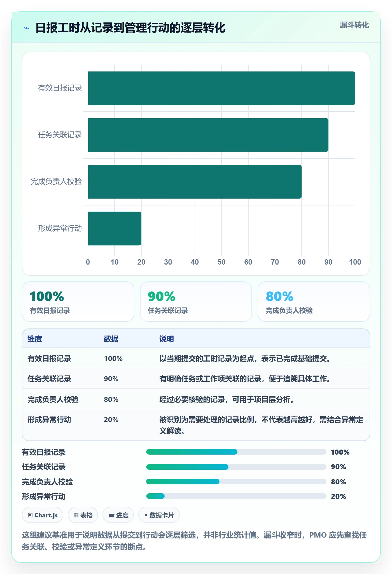Click the 形成异常行动 progress bar
The image size is (392, 574).
(x=236, y=496)
